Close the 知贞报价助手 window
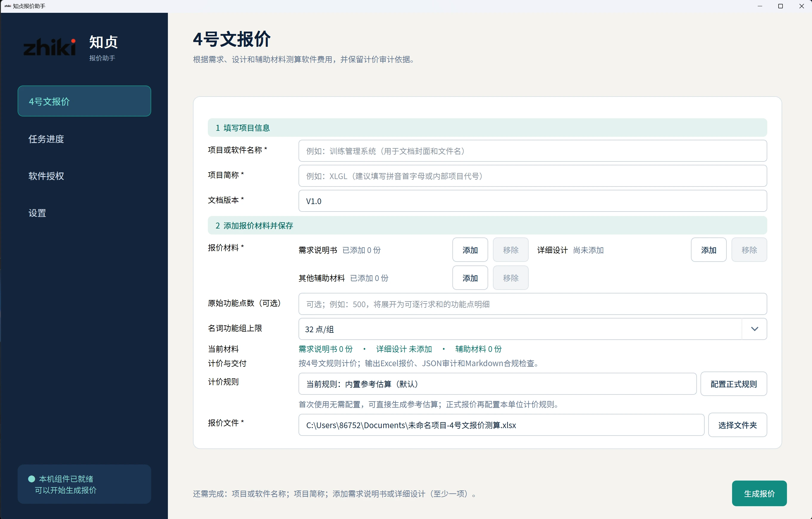This screenshot has height=519, width=812. [801, 6]
